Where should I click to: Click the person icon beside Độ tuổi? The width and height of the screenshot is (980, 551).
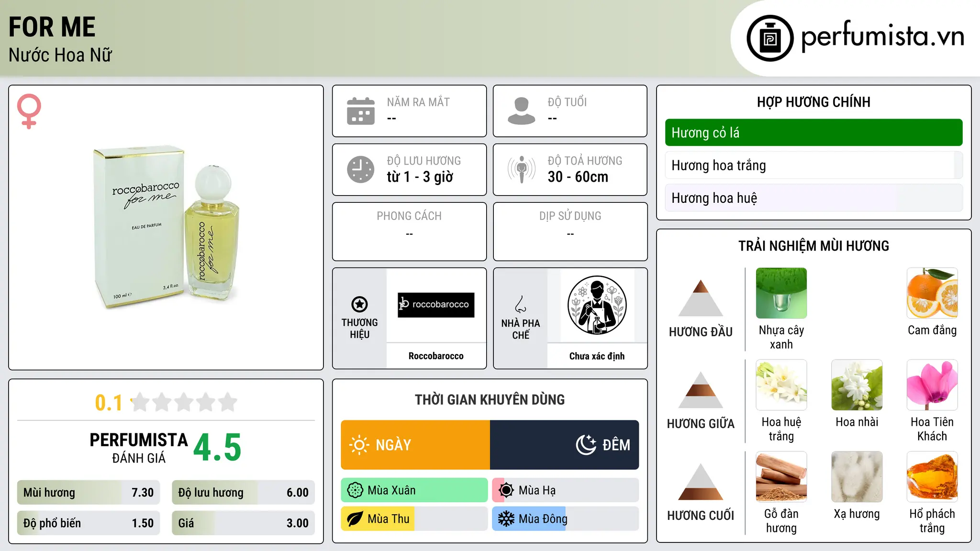click(x=521, y=111)
